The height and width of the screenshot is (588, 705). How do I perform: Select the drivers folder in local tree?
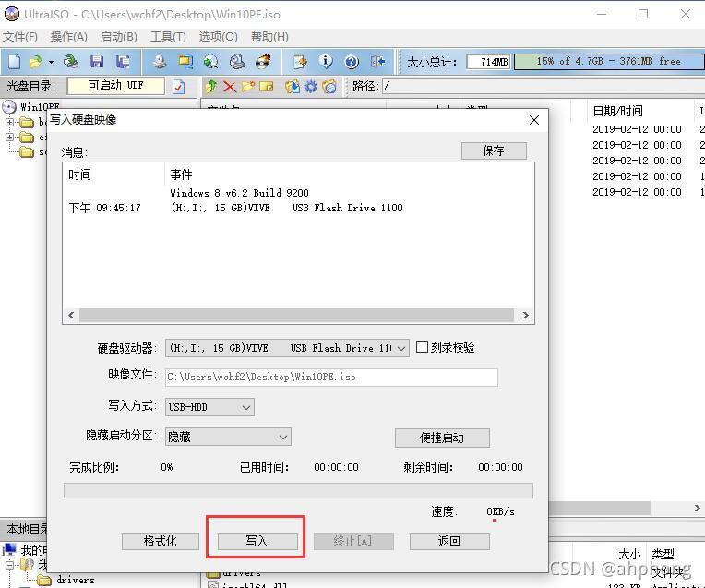(66, 580)
